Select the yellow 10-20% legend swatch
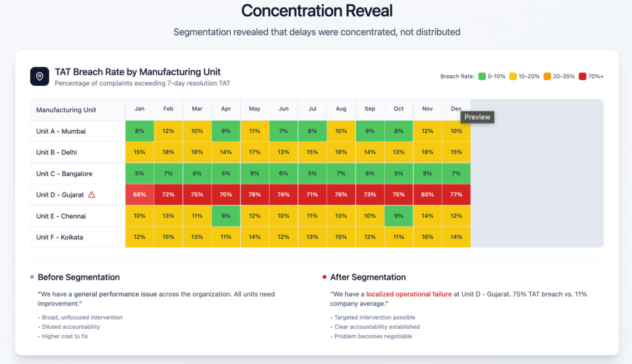Viewport: 632px width, 364px height. 513,77
